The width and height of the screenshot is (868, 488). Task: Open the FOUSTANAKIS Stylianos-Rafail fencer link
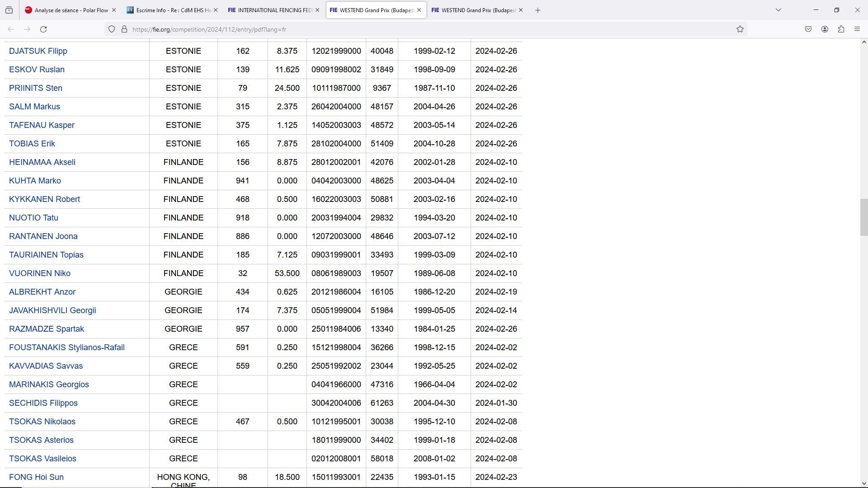tap(67, 347)
